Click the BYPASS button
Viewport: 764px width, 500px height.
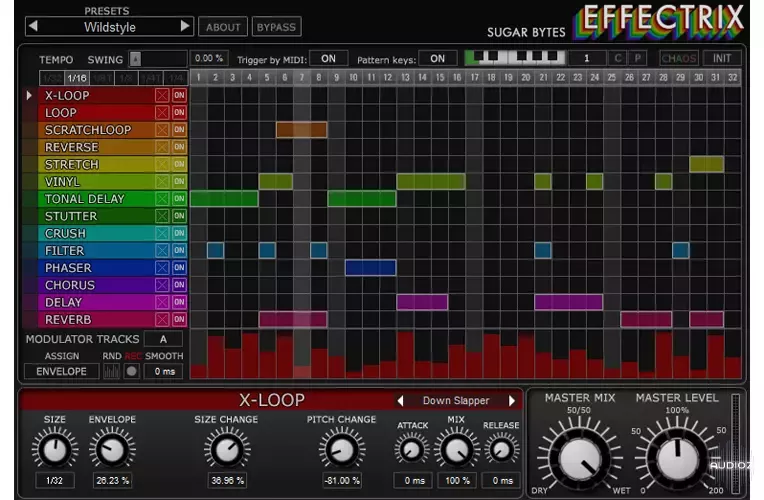[276, 27]
